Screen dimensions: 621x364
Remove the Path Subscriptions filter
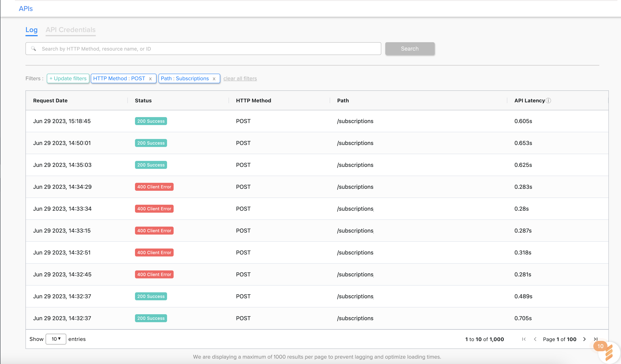[x=214, y=79]
